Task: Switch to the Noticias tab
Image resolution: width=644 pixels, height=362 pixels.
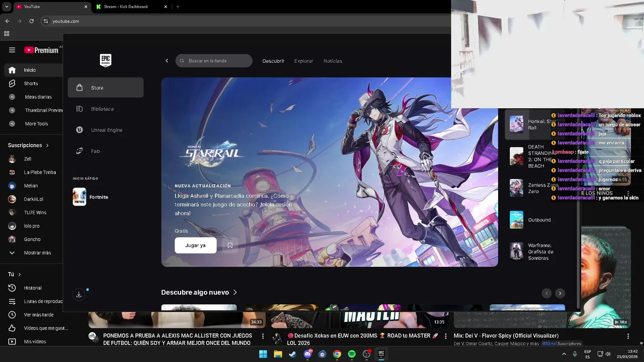Action: [333, 61]
